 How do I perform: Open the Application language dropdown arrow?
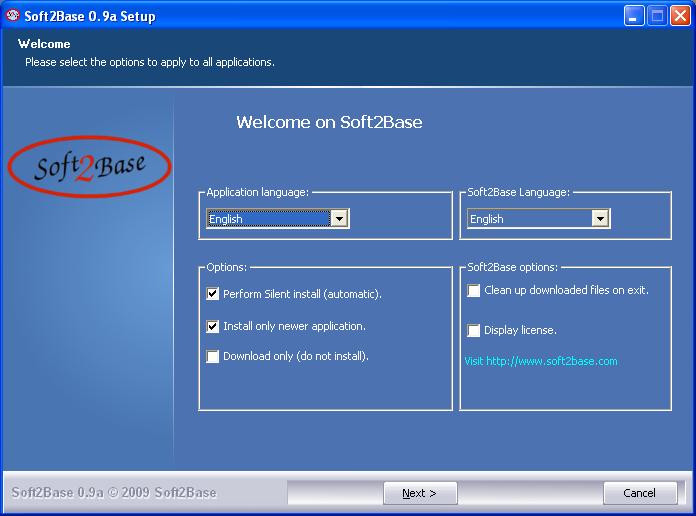339,218
